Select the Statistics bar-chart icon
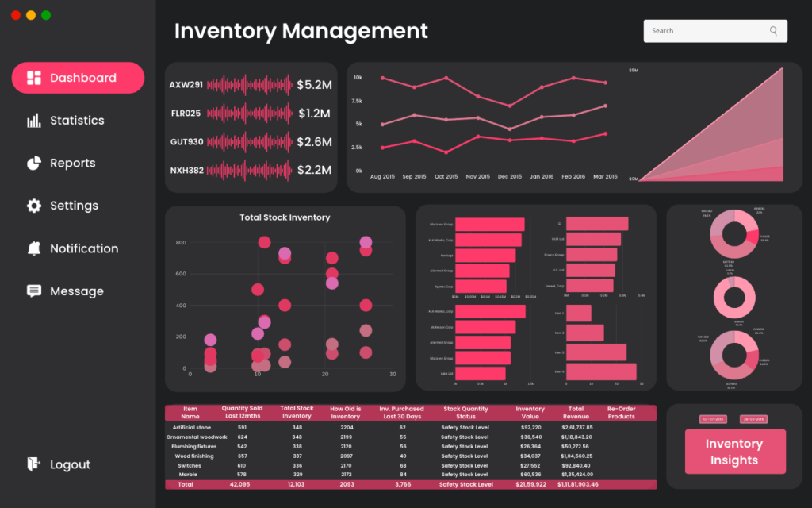The height and width of the screenshot is (508, 812). [x=35, y=120]
